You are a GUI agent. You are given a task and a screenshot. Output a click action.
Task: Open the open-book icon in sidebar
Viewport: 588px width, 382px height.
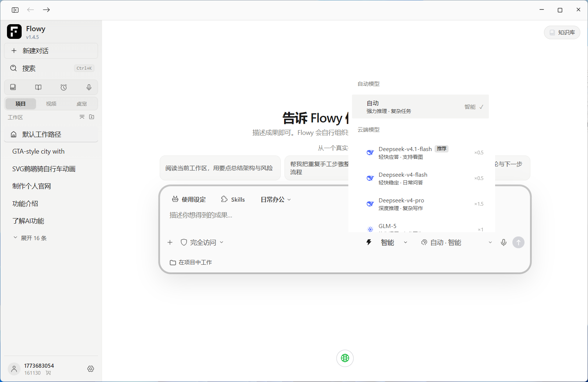pos(38,87)
